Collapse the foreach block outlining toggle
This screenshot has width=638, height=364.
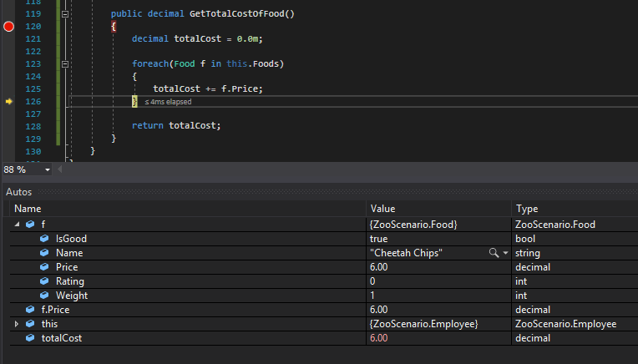66,64
